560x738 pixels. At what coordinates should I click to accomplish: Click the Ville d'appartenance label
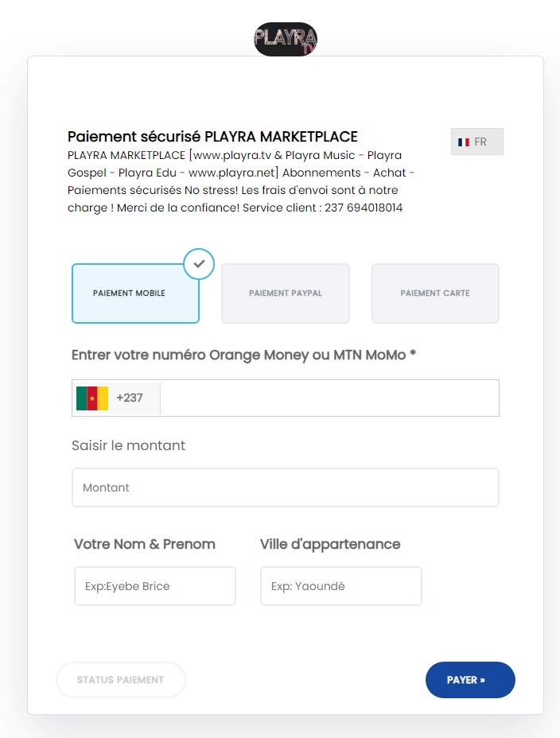330,544
